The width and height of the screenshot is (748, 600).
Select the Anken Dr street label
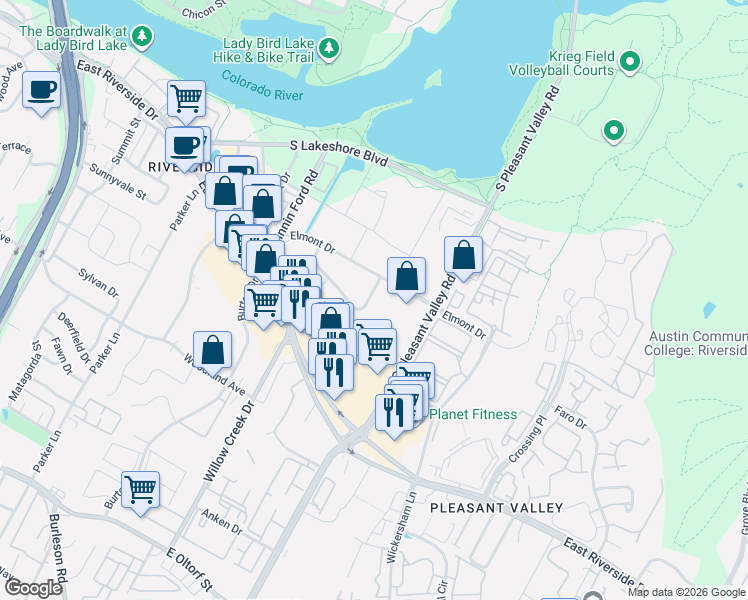tap(222, 521)
